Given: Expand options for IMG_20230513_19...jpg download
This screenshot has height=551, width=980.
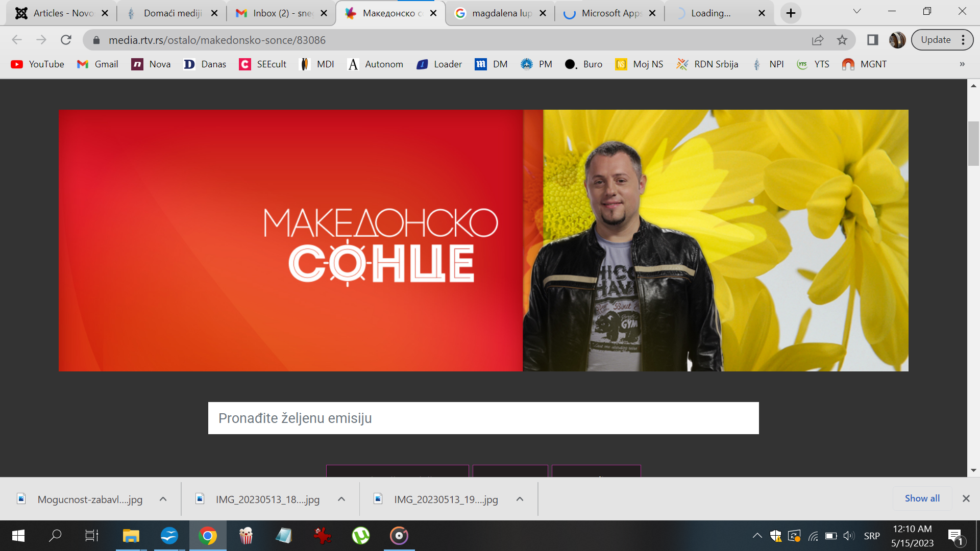Looking at the screenshot, I should click(x=520, y=499).
